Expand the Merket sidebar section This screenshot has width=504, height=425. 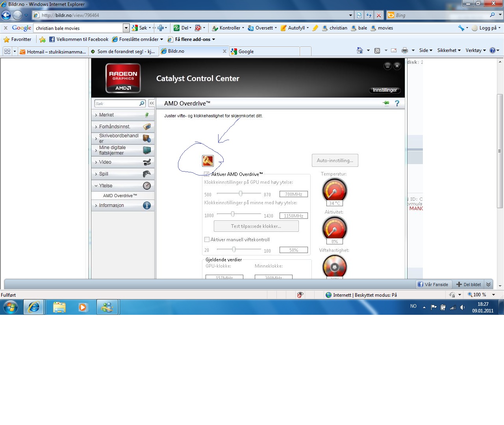123,115
